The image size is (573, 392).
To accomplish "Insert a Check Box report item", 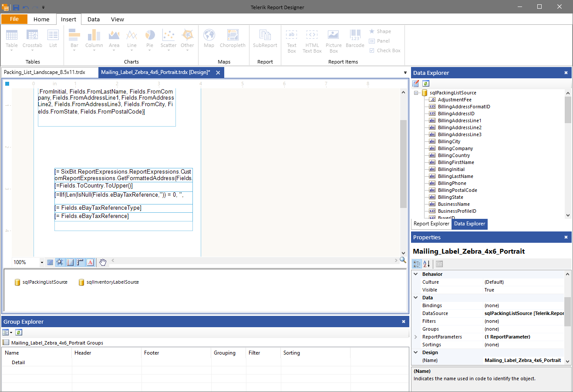I will click(385, 50).
